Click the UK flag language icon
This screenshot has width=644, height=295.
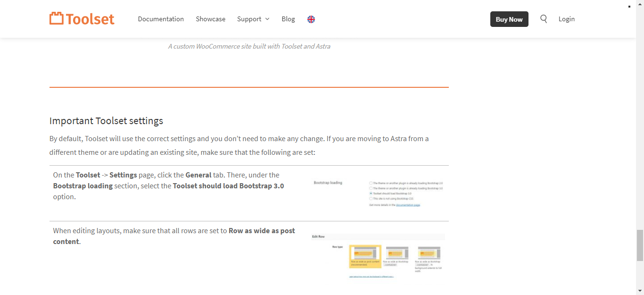(311, 19)
